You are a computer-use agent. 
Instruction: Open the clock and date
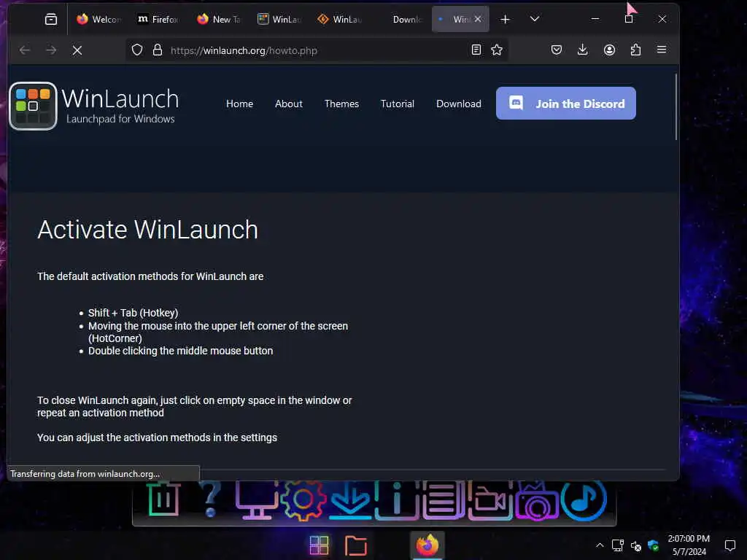tap(689, 545)
